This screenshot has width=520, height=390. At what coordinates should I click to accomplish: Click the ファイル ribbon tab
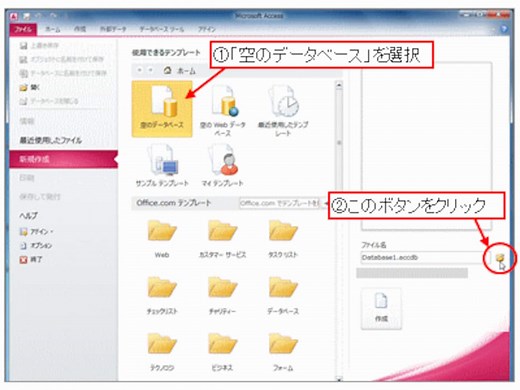click(23, 29)
